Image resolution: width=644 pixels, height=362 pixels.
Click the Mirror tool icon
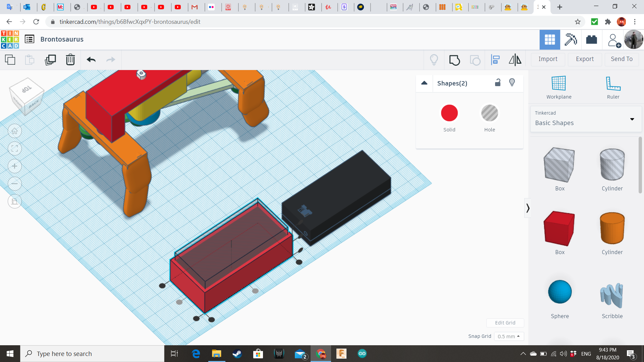[x=515, y=60]
